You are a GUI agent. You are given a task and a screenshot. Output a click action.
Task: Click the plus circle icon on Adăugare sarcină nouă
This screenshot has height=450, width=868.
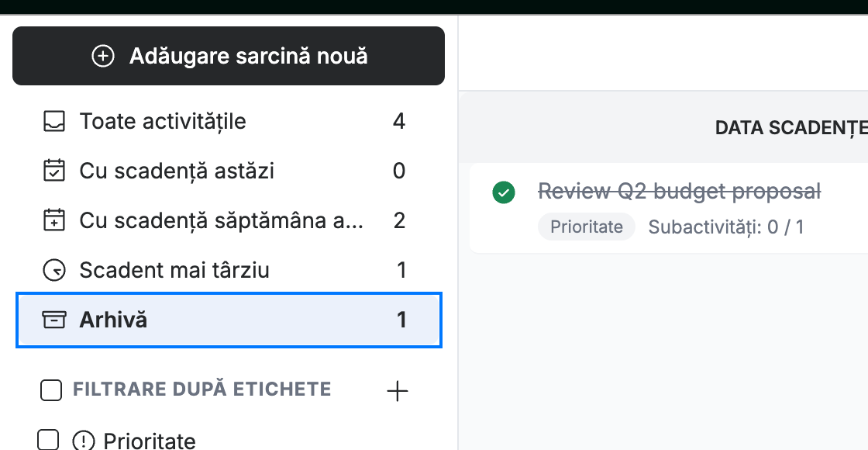[103, 56]
